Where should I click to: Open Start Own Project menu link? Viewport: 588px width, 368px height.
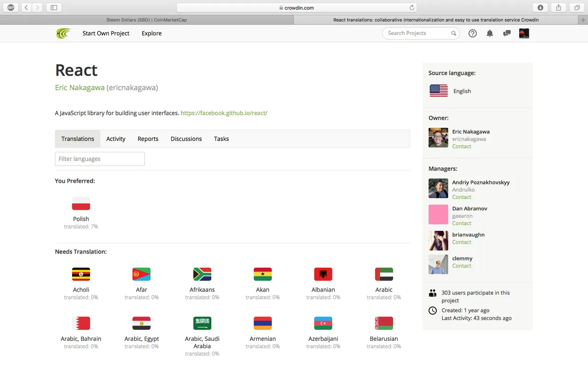(x=106, y=33)
